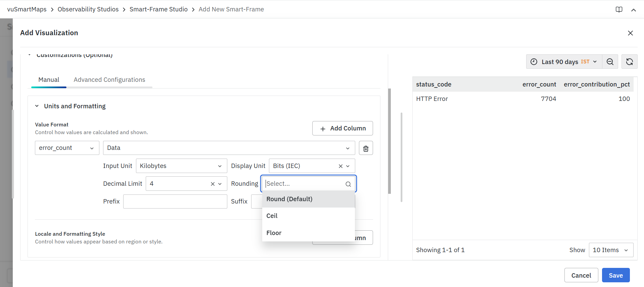Viewport: 644px width, 287px height.
Task: Select Round (Default) rounding option
Action: [x=309, y=199]
